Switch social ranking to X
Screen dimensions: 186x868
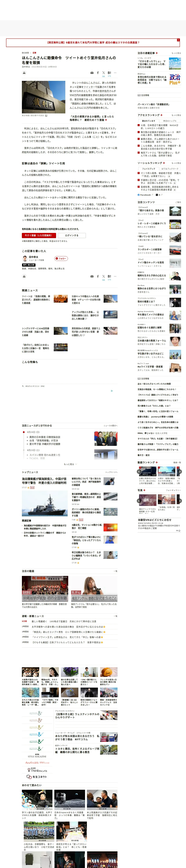[x=160, y=195]
